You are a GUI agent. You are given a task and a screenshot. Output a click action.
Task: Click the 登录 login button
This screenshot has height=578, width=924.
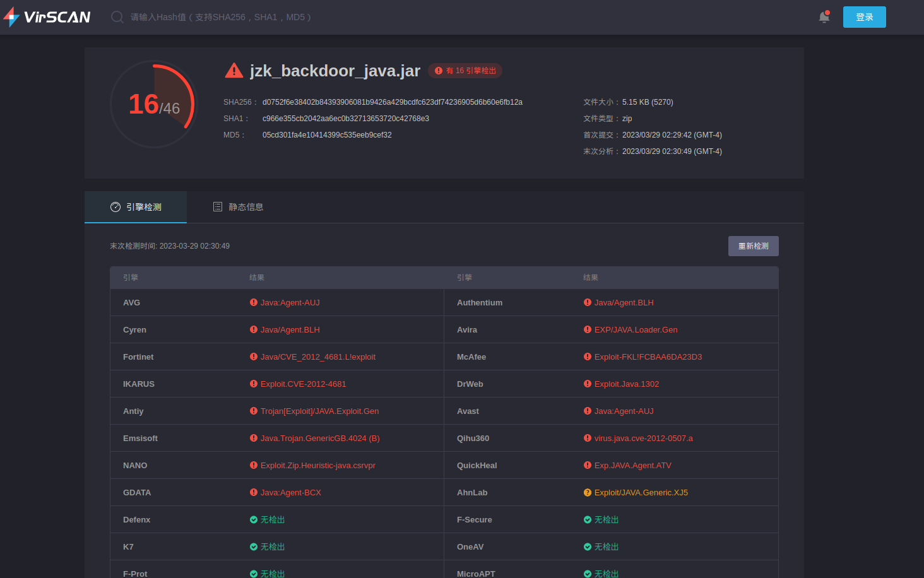point(865,17)
